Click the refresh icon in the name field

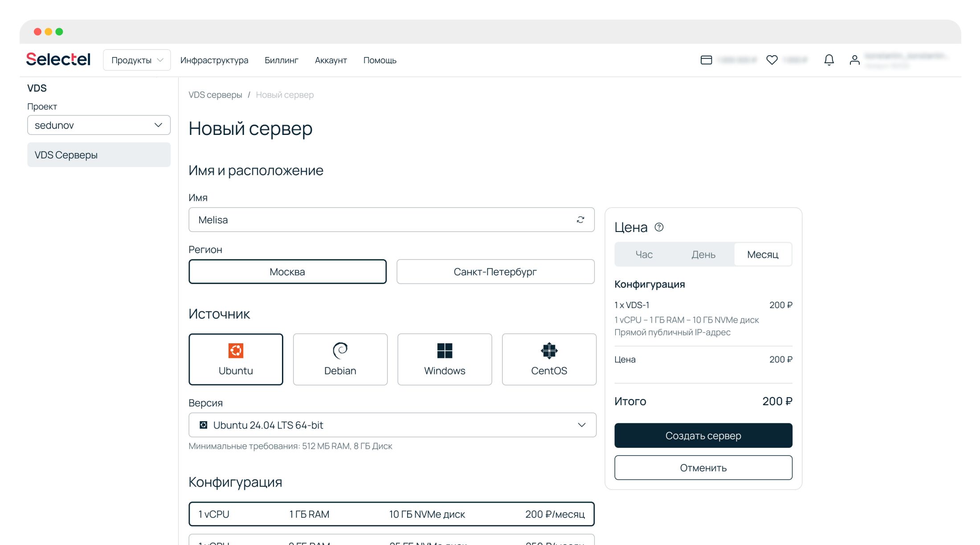(x=580, y=220)
